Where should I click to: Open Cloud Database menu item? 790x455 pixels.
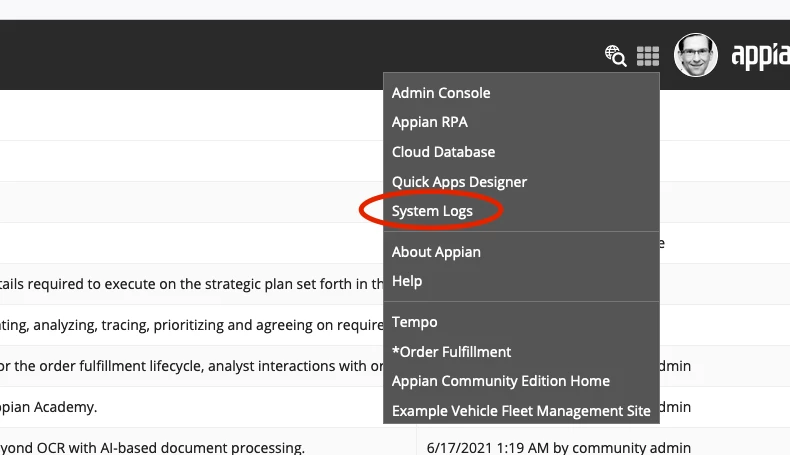click(443, 152)
